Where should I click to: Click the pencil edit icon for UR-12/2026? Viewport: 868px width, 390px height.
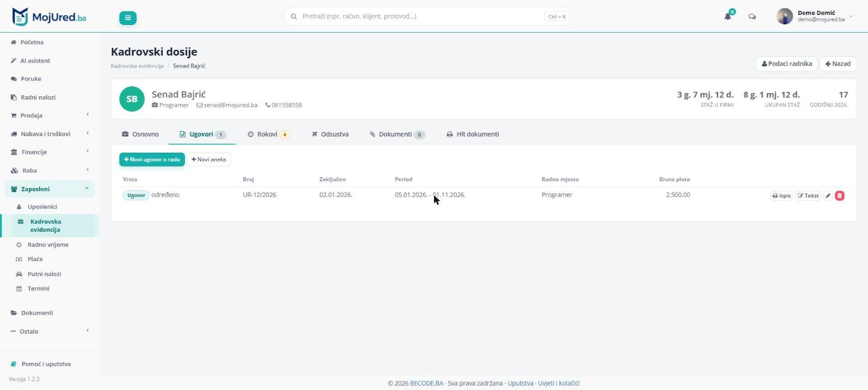(828, 195)
